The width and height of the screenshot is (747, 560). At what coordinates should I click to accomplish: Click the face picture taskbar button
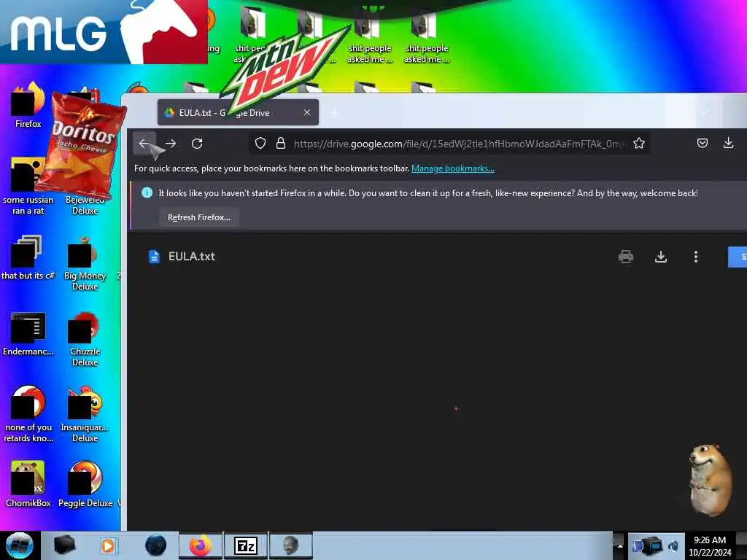point(290,545)
